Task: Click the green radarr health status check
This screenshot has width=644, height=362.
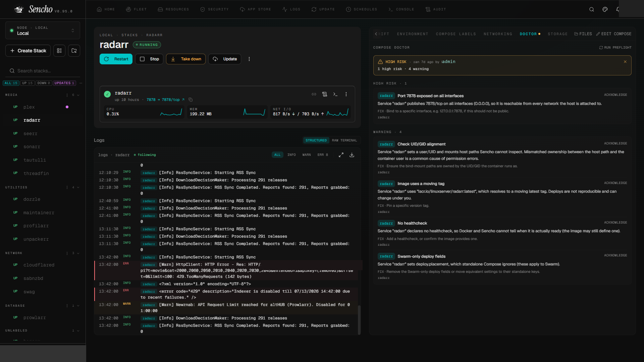Action: (x=107, y=94)
